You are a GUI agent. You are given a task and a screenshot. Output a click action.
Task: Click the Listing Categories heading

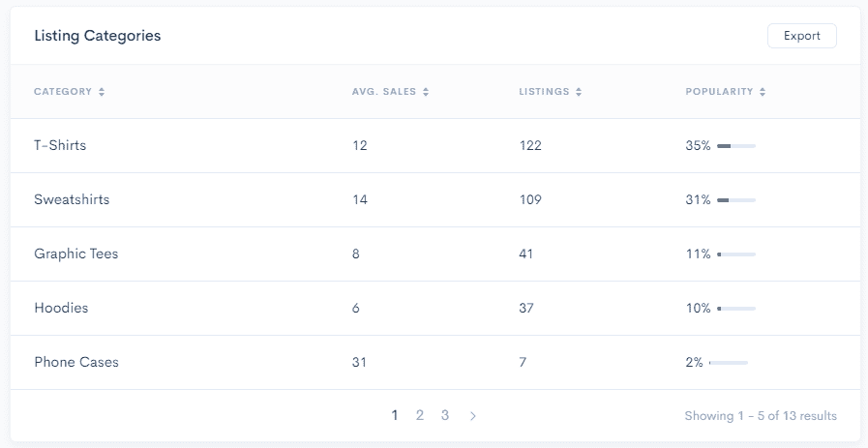click(98, 36)
